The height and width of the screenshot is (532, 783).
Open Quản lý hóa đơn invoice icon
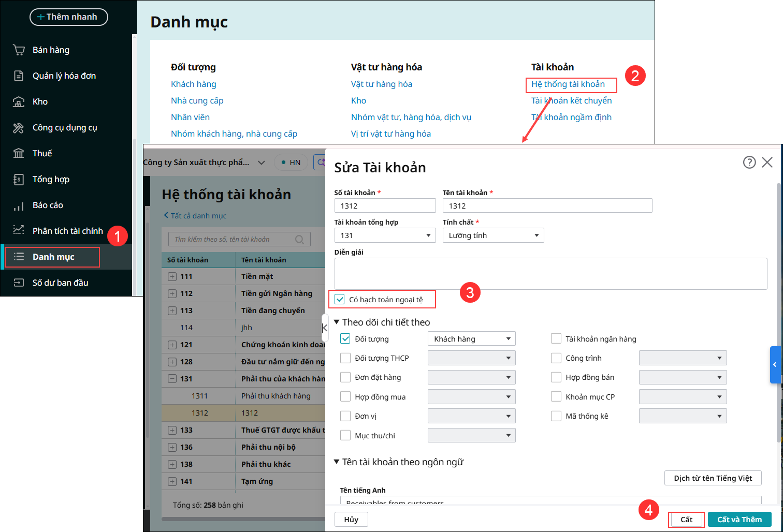(x=19, y=76)
